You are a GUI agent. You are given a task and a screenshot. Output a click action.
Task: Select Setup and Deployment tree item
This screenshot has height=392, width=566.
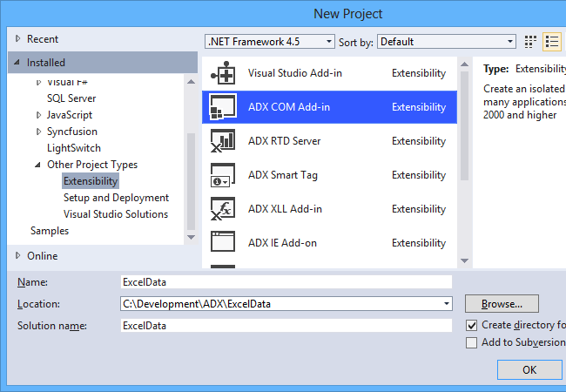click(116, 198)
